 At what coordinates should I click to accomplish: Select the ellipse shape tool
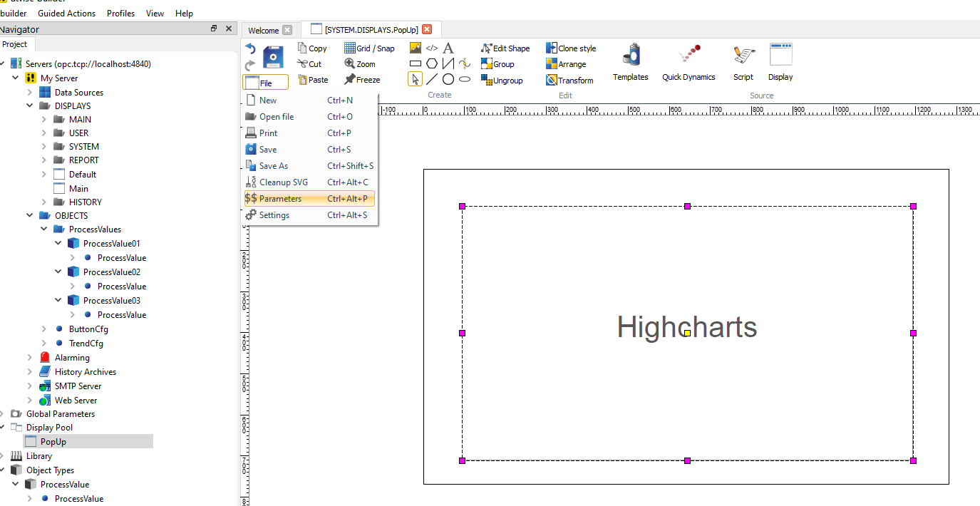[465, 79]
